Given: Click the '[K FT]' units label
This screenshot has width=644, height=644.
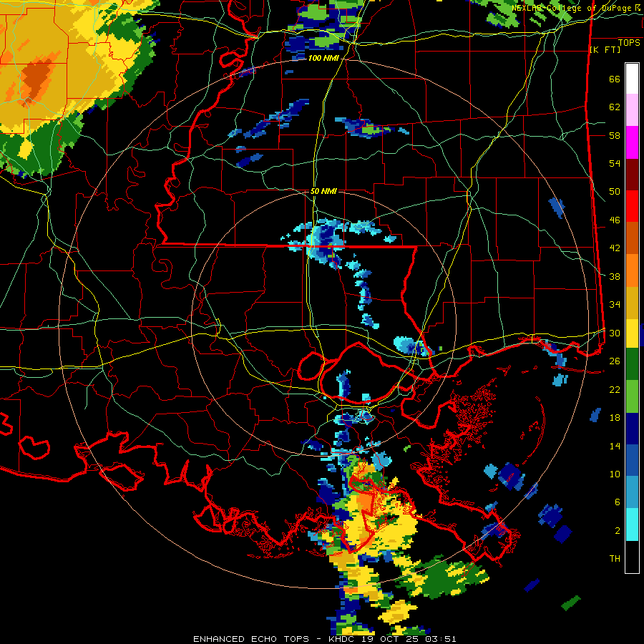Looking at the screenshot, I should point(605,49).
